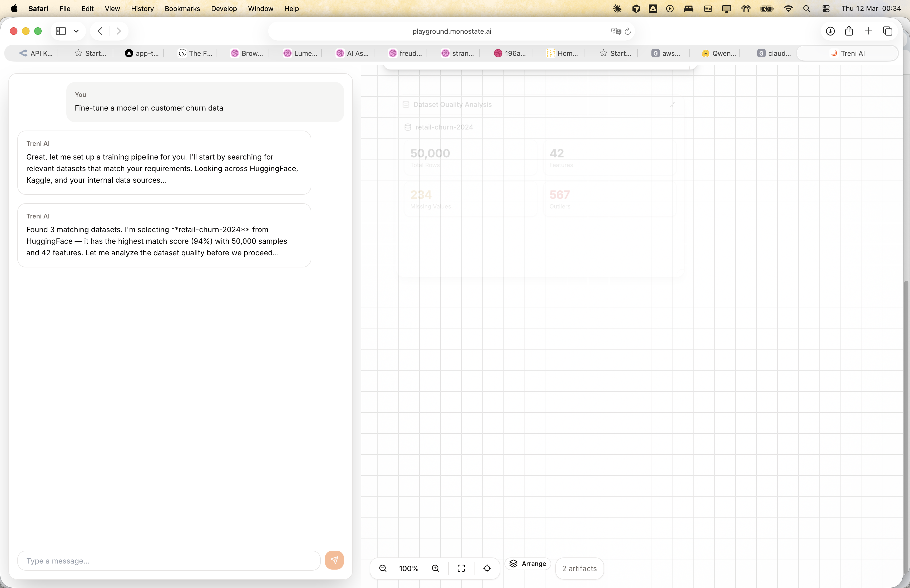
Task: Toggle Safari sidebar visibility
Action: click(x=61, y=31)
